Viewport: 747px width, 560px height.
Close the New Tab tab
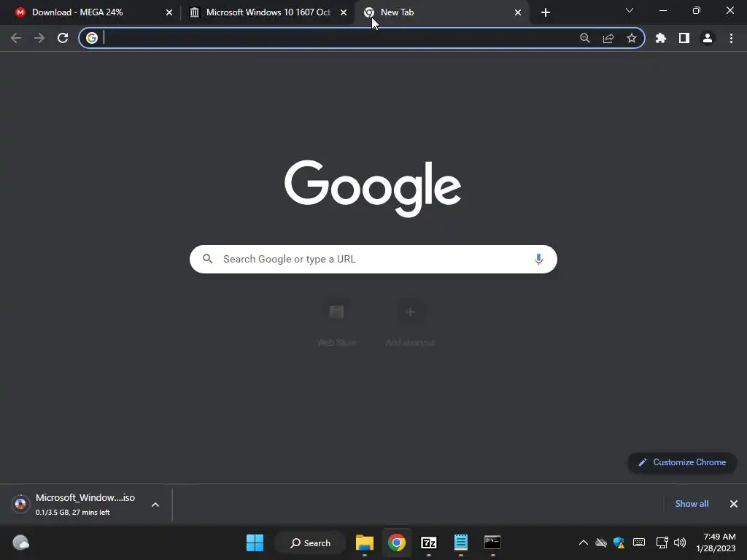coord(518,12)
